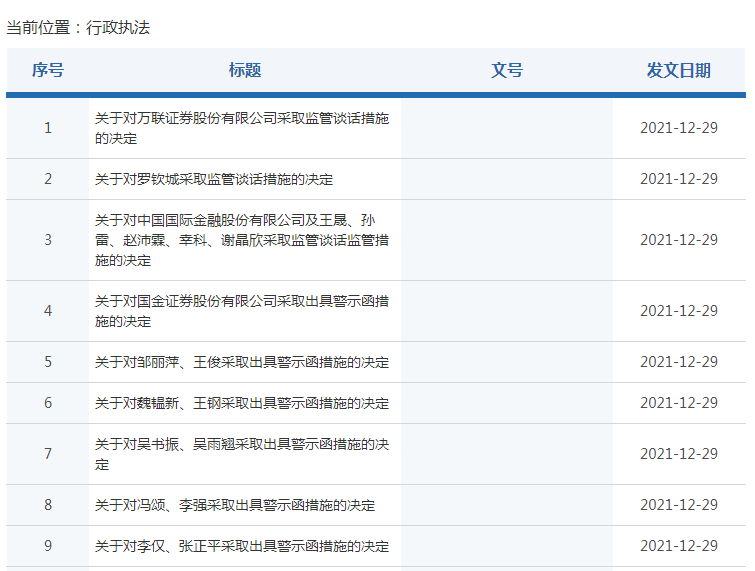This screenshot has width=755, height=571.
Task: Open the decision about 罗钦城
Action: (213, 179)
